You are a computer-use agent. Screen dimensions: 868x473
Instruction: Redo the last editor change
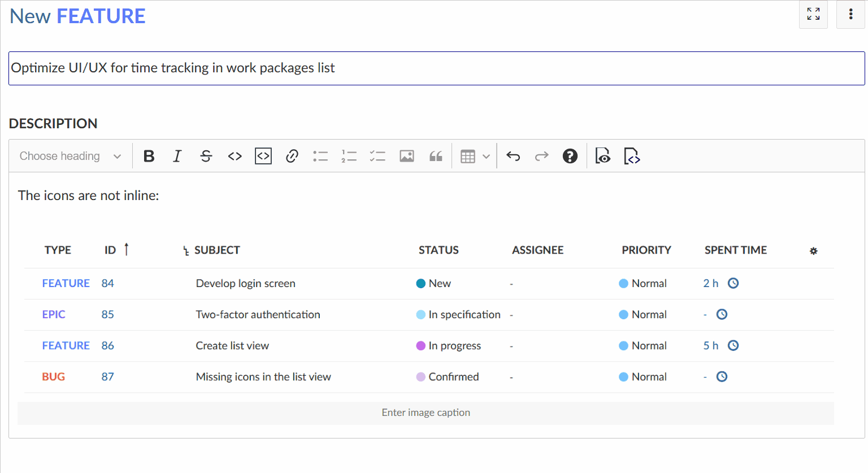pyautogui.click(x=541, y=156)
